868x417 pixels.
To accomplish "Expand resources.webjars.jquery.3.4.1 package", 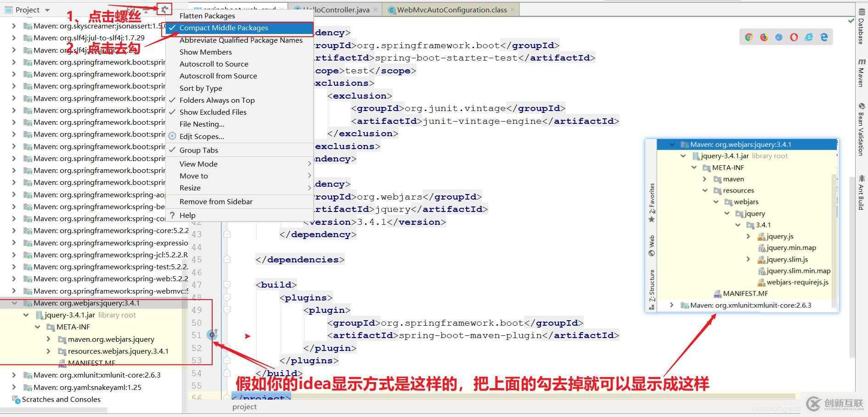I will [49, 351].
